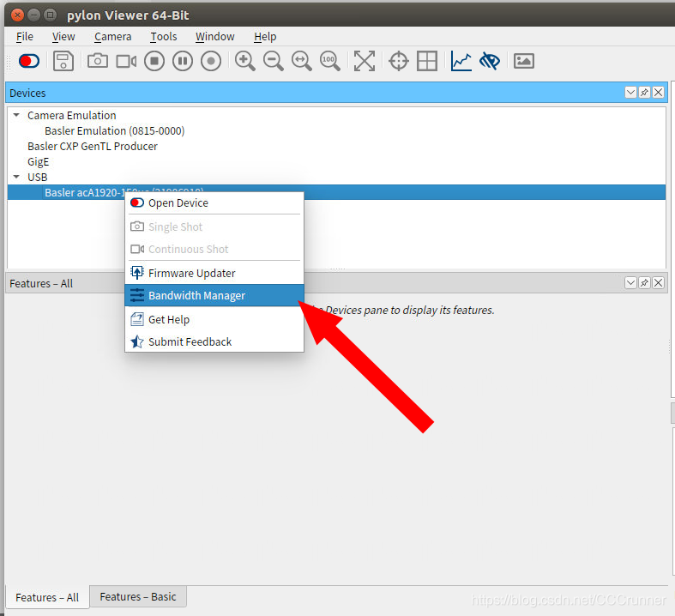Viewport: 675px width, 616px height.
Task: Click Continuous Shot context menu entry
Action: [214, 249]
